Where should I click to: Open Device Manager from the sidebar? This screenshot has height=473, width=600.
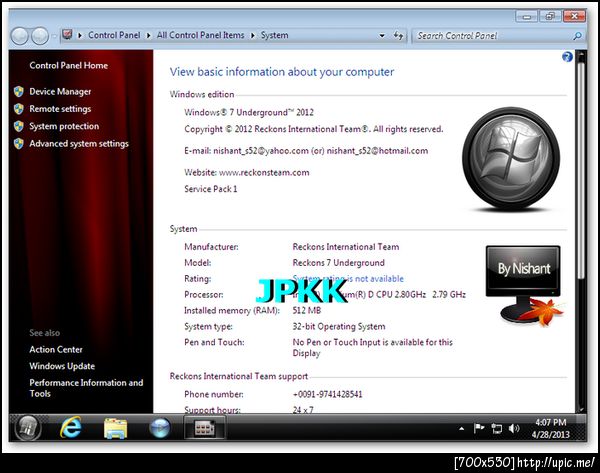coord(60,92)
